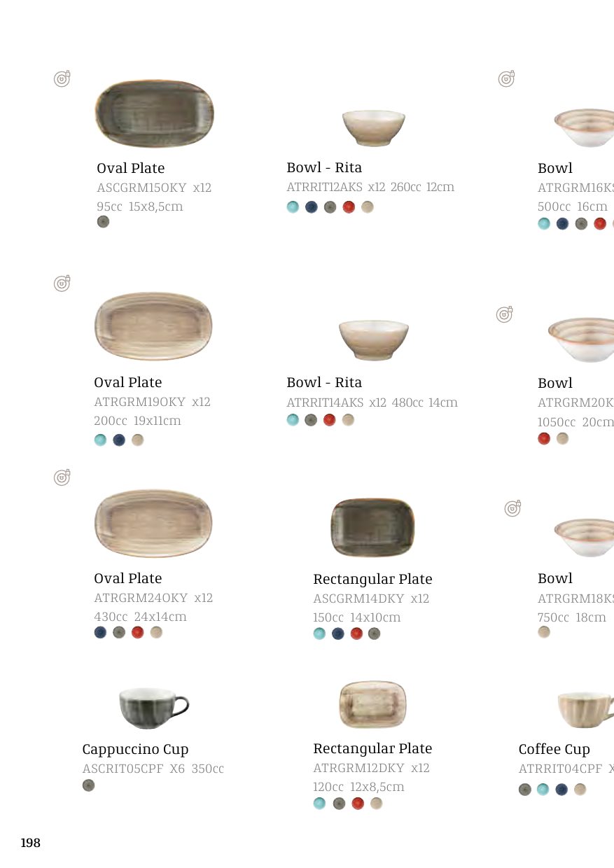Select the red swatch under Rectangular Plate 12x8,5cm
This screenshot has width=614, height=868.
tap(358, 803)
